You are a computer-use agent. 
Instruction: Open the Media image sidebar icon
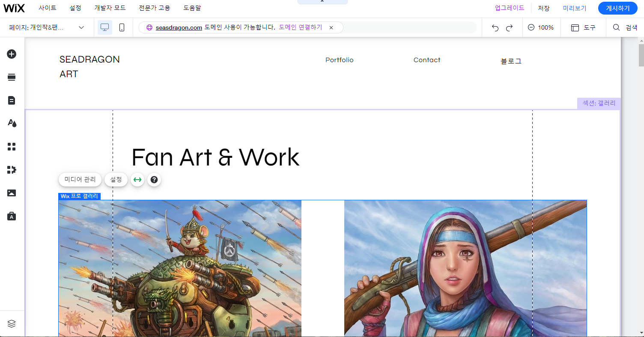(12, 193)
